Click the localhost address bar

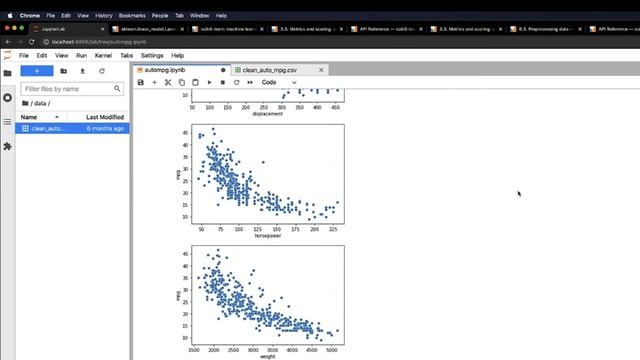pos(99,42)
